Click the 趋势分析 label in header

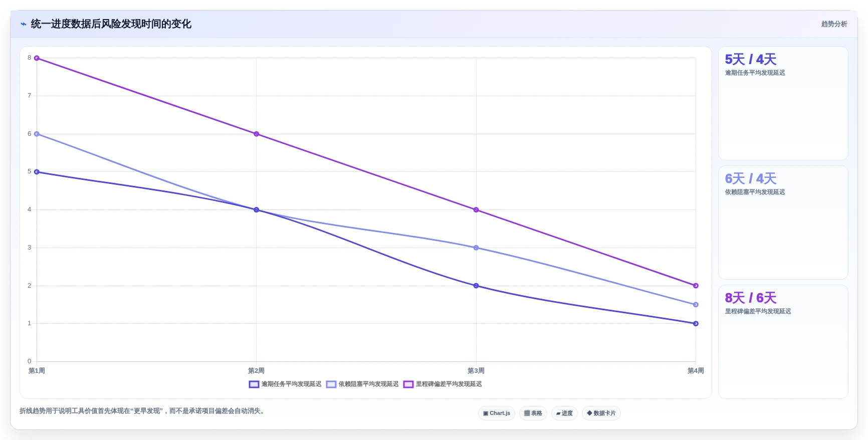tap(834, 24)
